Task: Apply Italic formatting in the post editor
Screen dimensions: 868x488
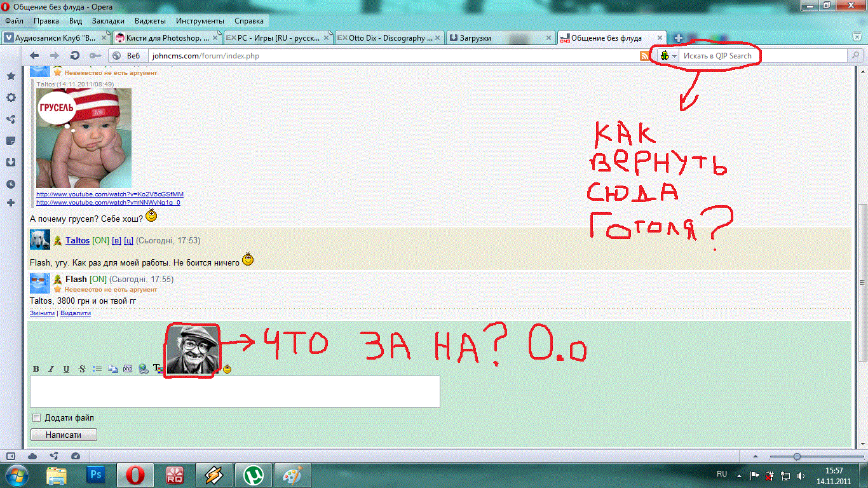Action: 51,369
